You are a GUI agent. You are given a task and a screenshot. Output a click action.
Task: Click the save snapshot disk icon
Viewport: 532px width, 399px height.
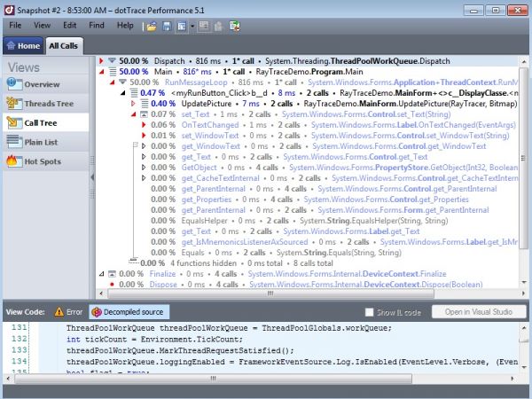(x=165, y=26)
